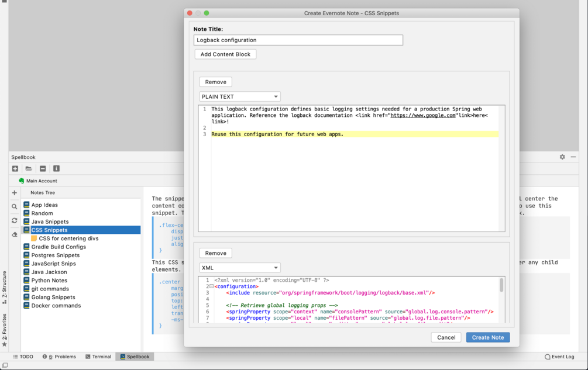Click the open folder icon in Spellbook toolbar
This screenshot has height=370, width=588.
coord(29,168)
